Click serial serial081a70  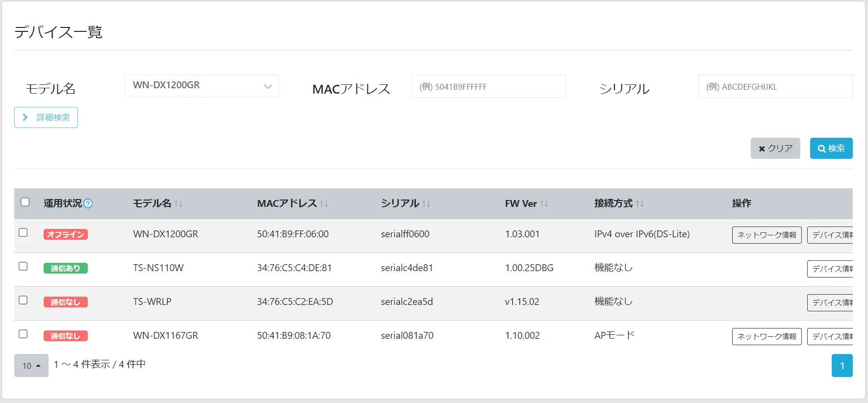point(407,335)
